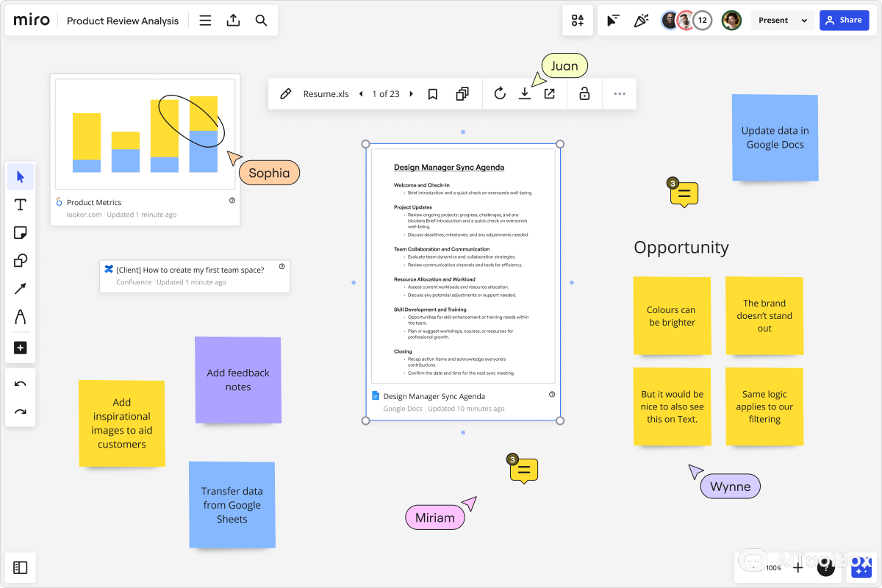Open the hamburger main menu

(205, 21)
